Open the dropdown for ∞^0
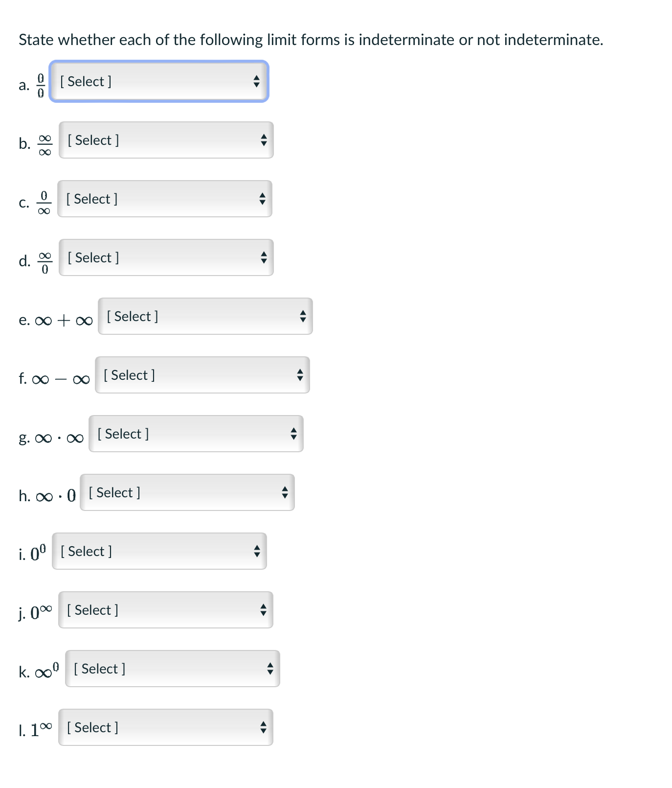 point(172,669)
